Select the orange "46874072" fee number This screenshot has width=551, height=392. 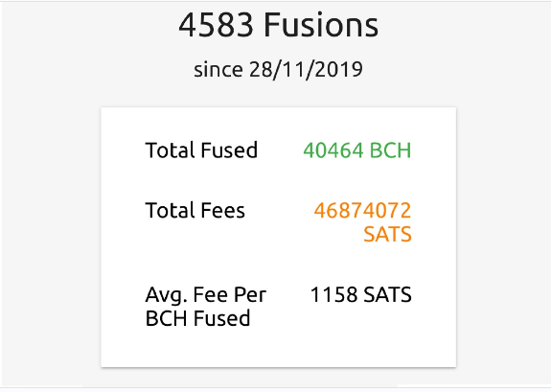[362, 210]
